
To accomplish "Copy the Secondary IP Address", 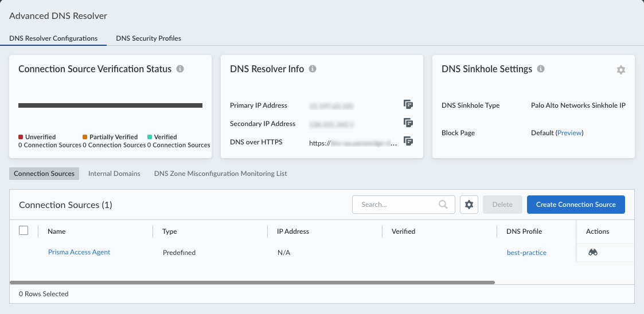I will click(x=408, y=123).
